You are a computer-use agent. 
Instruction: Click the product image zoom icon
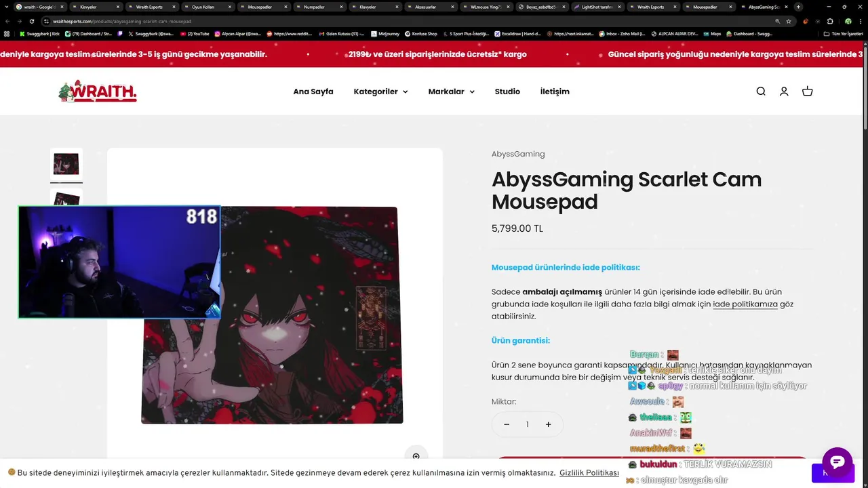click(x=416, y=456)
